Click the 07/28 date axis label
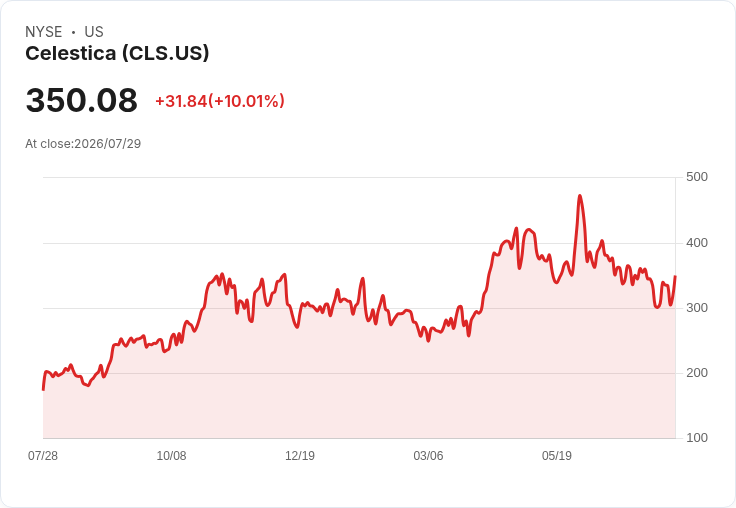 coord(43,455)
